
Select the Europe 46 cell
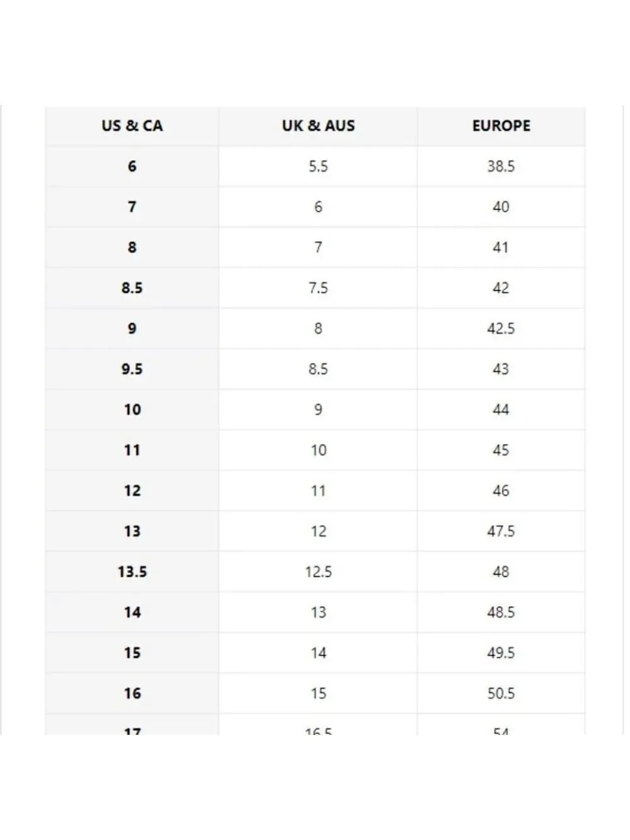501,490
